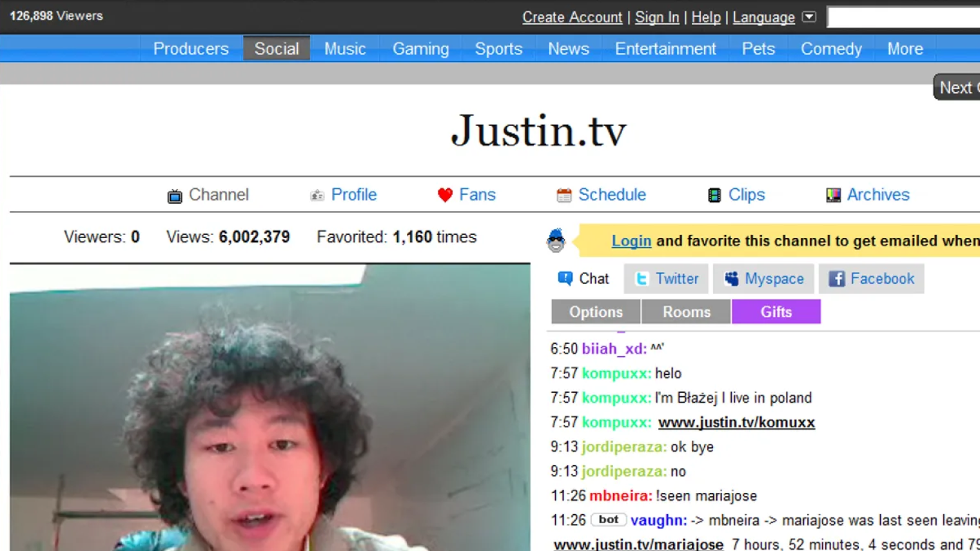Viewport: 980px width, 551px height.
Task: Open the Language dropdown arrow
Action: (x=809, y=17)
